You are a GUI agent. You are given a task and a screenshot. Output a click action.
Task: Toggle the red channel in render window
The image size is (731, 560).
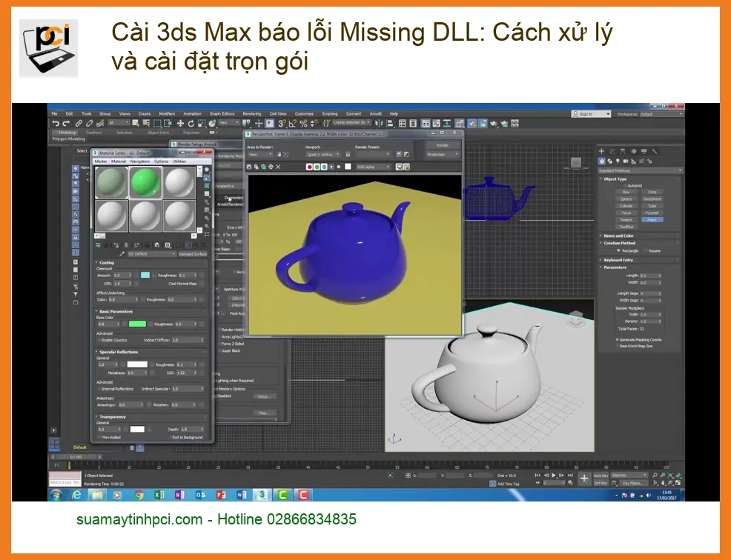(x=309, y=167)
